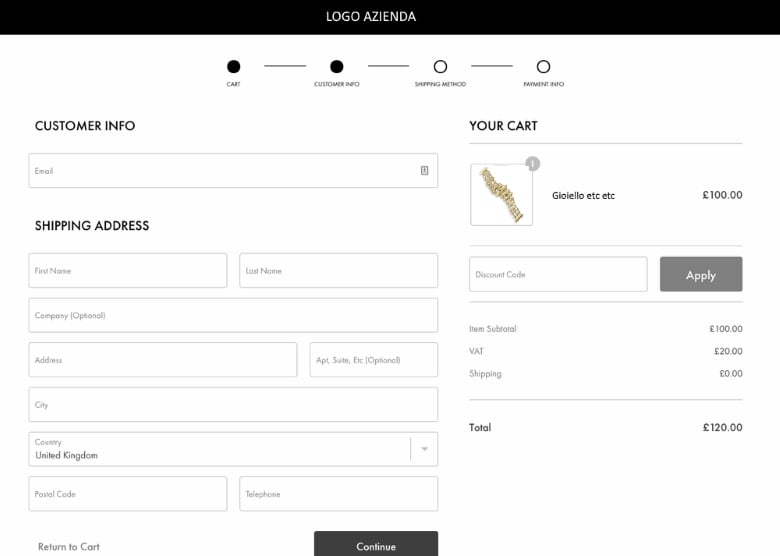Click the LOGO AZIENDA header logo
This screenshot has height=556, width=780.
371,16
